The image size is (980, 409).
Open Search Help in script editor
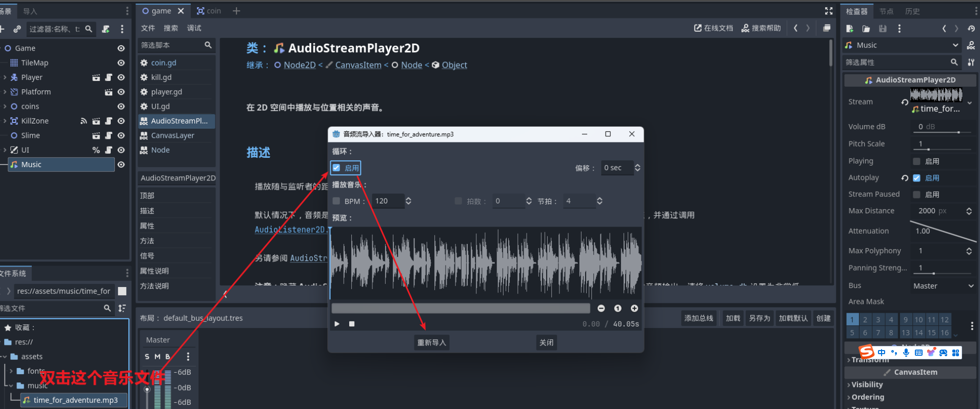761,28
